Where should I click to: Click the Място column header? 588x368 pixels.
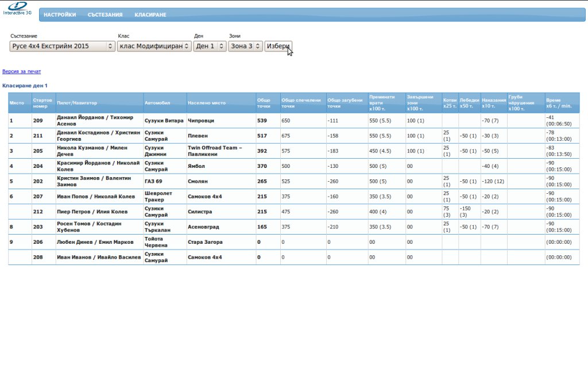pos(16,103)
